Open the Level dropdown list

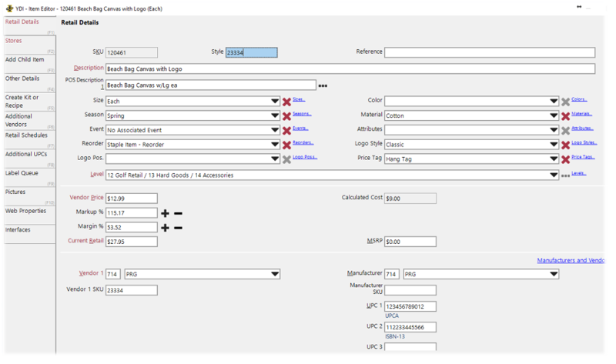[554, 175]
